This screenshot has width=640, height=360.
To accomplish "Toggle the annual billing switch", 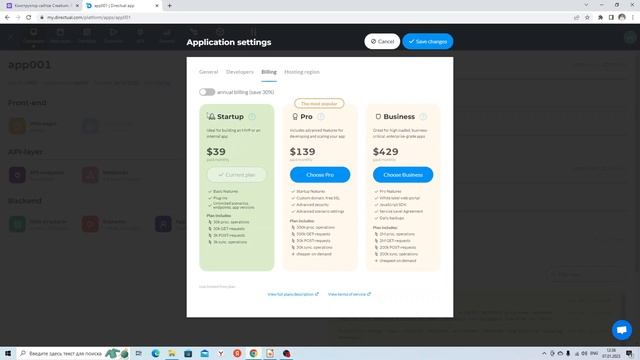I will (207, 92).
